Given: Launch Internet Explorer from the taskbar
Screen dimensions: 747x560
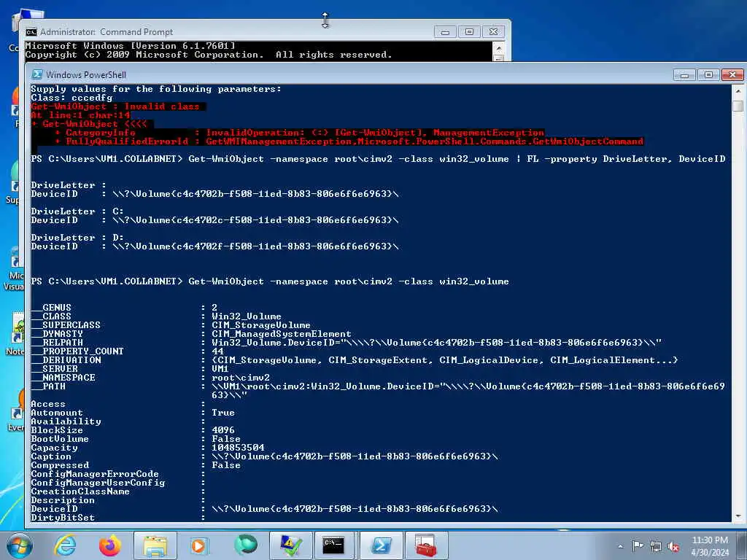Looking at the screenshot, I should 65,545.
